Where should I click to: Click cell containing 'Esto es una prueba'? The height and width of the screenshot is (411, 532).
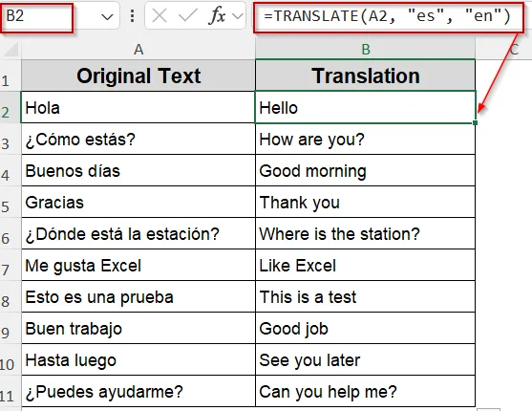click(x=138, y=297)
